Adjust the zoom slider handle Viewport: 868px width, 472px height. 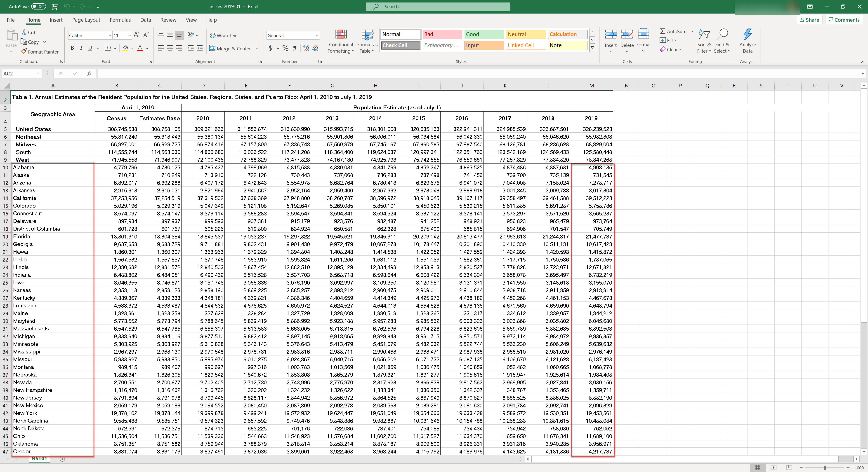(824, 468)
